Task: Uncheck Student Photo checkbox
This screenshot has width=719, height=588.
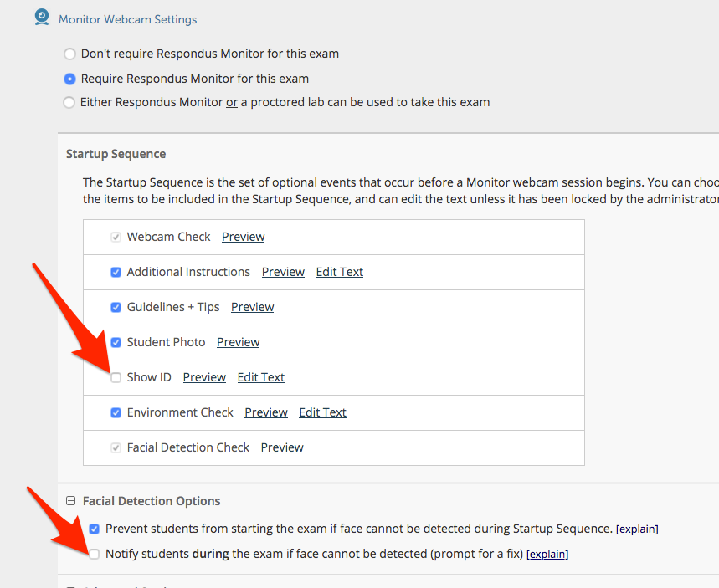Action: 116,342
